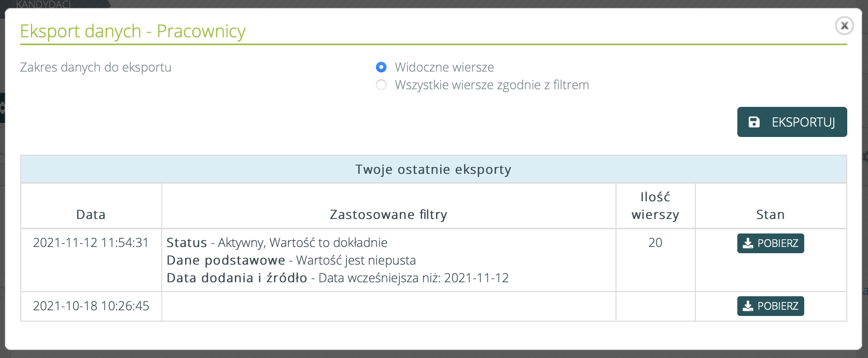Click the Status - Aktywny filter line
This screenshot has width=868, height=358.
pyautogui.click(x=277, y=243)
